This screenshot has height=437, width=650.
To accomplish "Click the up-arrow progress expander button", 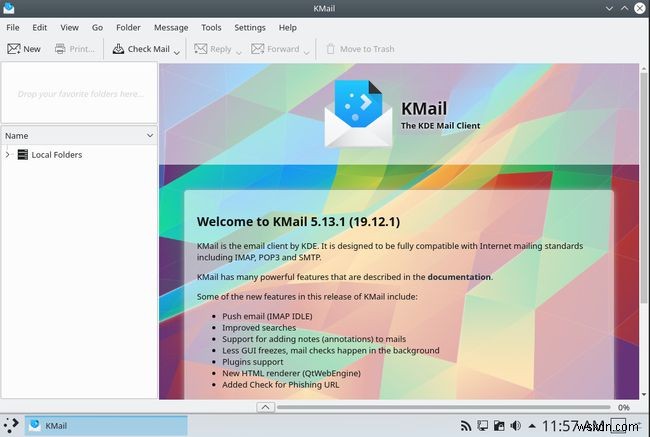I will pyautogui.click(x=265, y=407).
